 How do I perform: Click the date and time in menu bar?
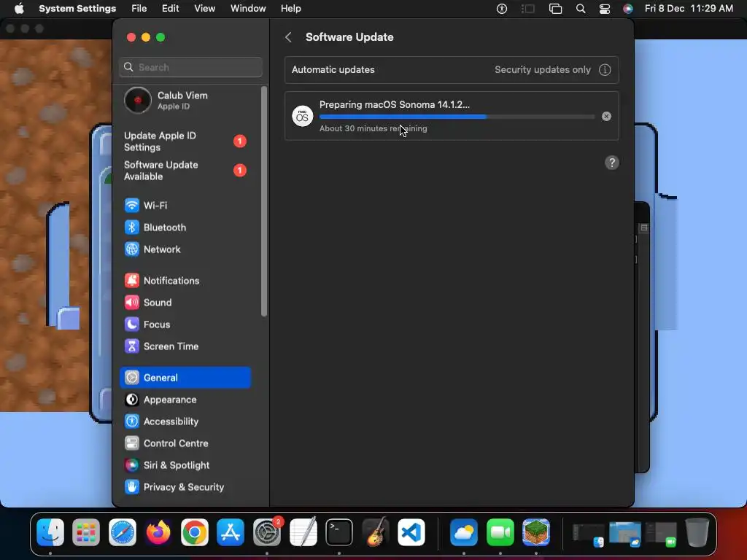pyautogui.click(x=689, y=9)
